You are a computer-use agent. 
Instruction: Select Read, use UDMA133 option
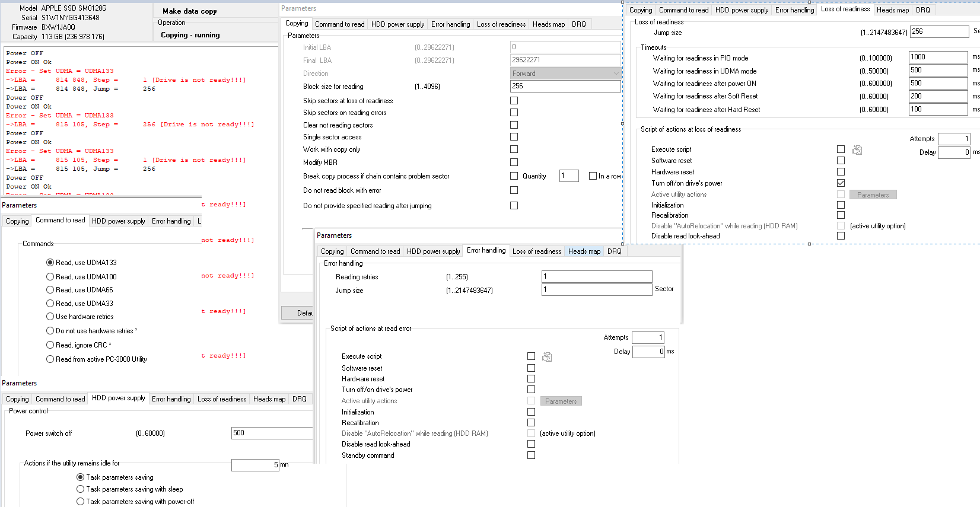(x=50, y=263)
